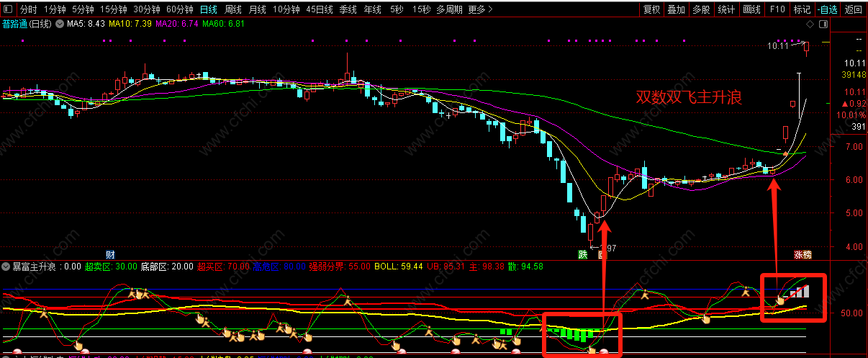Expand the 暴富主升浪 indicator dropdown
Image resolution: width=868 pixels, height=358 pixels.
pyautogui.click(x=6, y=266)
